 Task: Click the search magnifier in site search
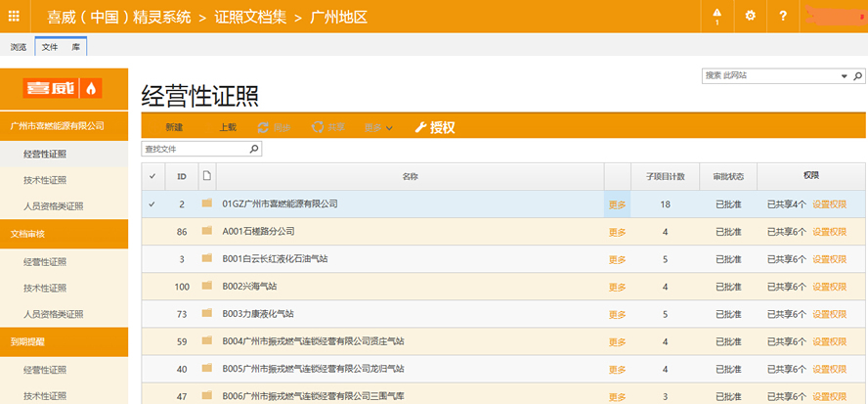tap(858, 76)
